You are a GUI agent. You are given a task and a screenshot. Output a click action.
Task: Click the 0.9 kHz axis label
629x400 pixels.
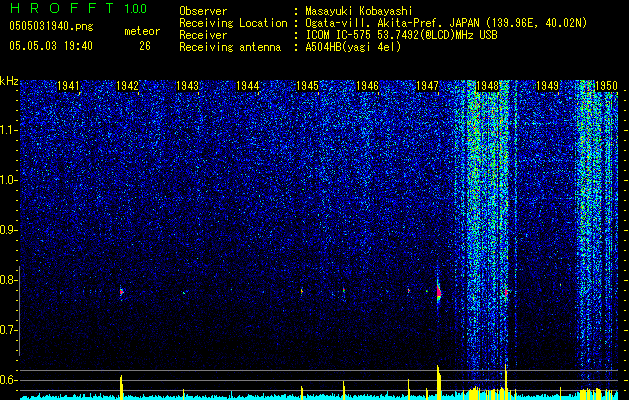pyautogui.click(x=9, y=230)
